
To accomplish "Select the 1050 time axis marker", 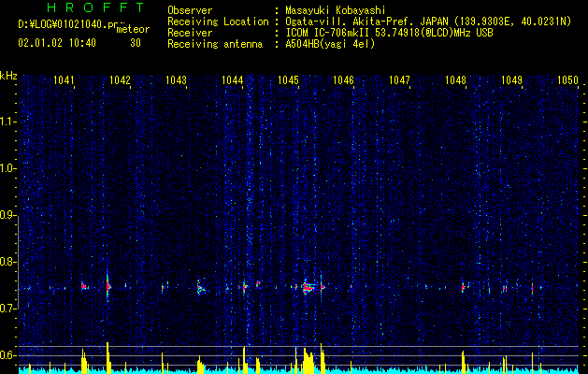I will click(567, 79).
